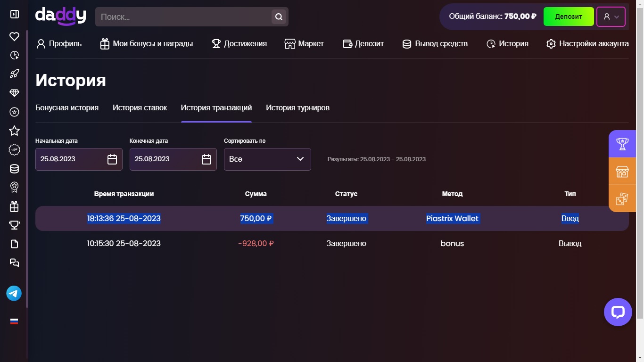Screen dimensions: 644x362
Task: Open the orange market shop widget
Action: coord(622,171)
